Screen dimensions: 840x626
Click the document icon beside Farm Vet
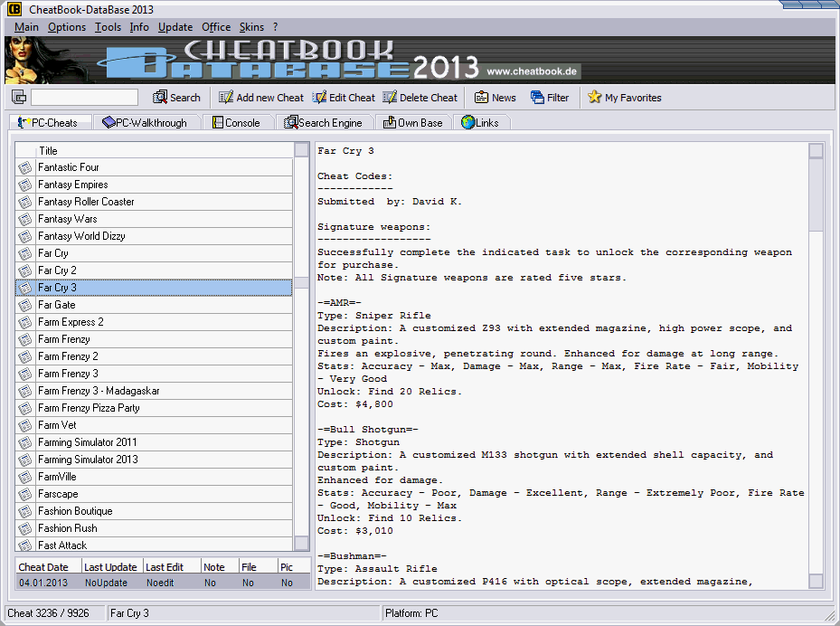click(x=25, y=425)
